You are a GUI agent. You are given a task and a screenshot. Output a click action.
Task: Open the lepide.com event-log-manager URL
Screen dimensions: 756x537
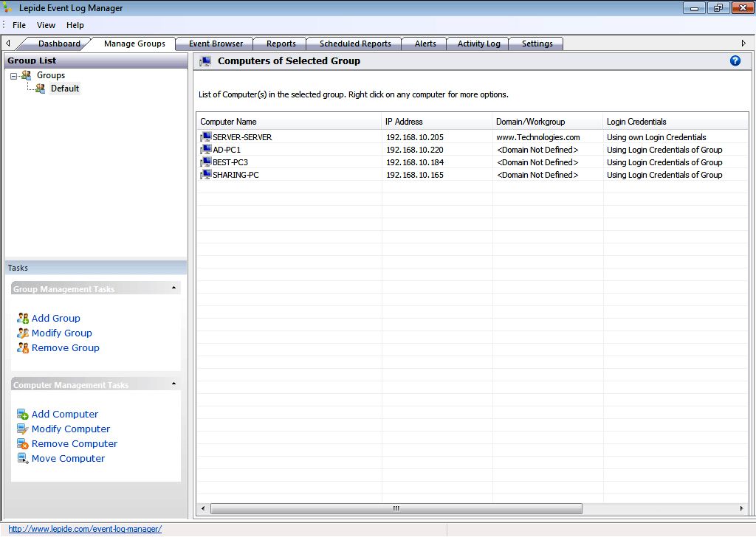[85, 529]
